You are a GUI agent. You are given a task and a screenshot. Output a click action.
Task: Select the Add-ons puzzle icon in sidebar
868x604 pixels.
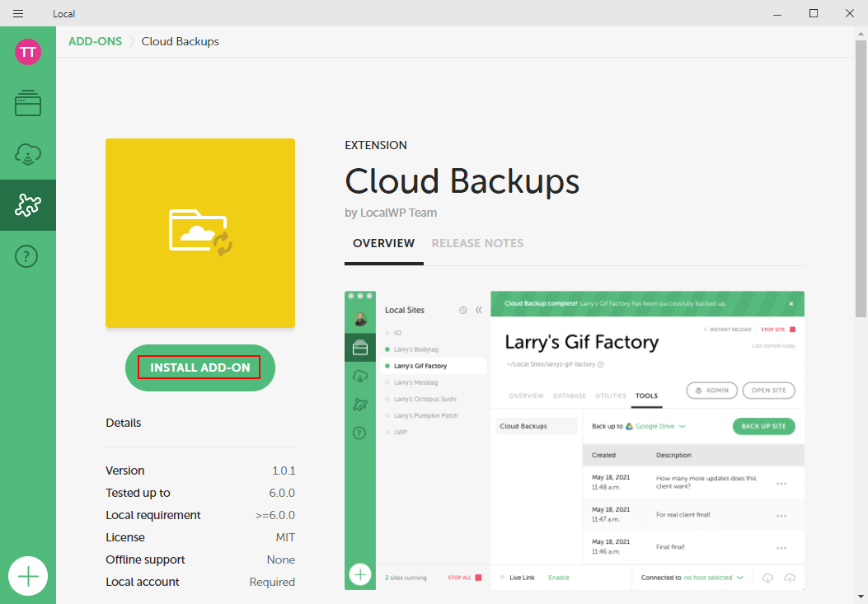tap(28, 205)
